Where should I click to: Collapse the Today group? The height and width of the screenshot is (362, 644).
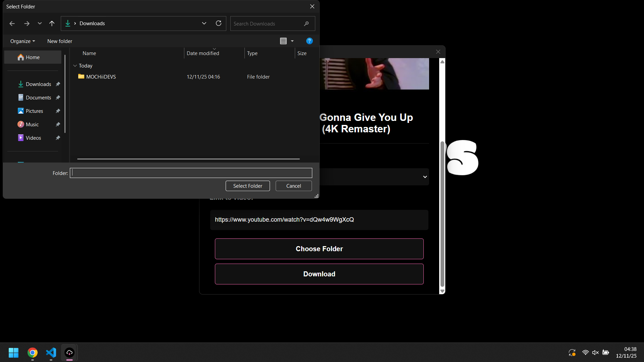[x=75, y=66]
